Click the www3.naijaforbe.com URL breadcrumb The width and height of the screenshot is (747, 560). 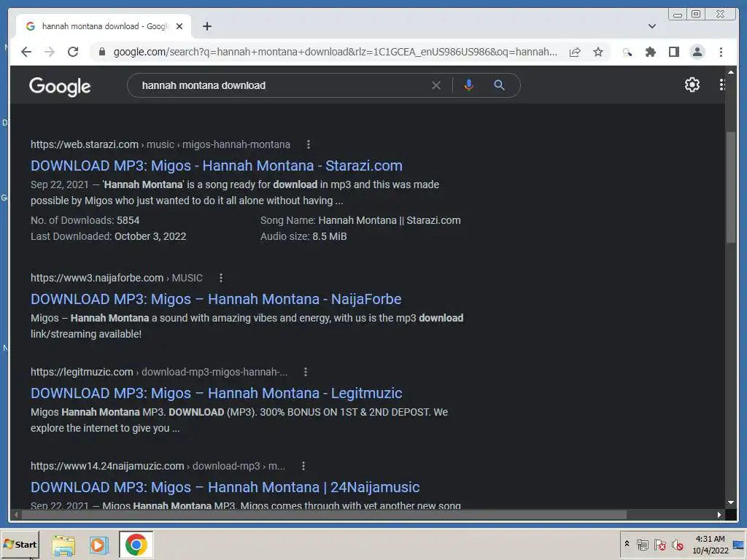[x=116, y=278]
